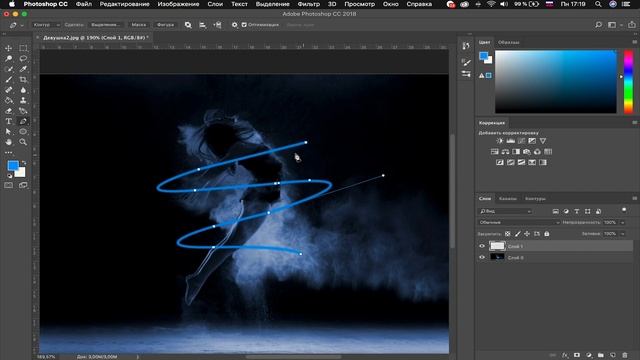Viewport: 640px width, 360px height.
Task: Open the Фильтр menu
Action: [309, 4]
